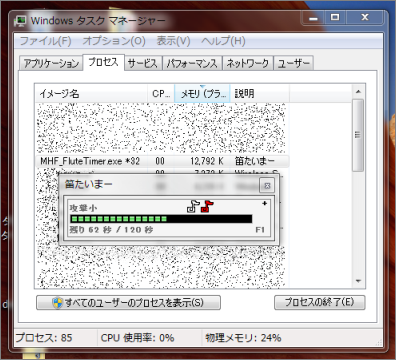Click the 笛たいまー description cell

tap(255, 161)
